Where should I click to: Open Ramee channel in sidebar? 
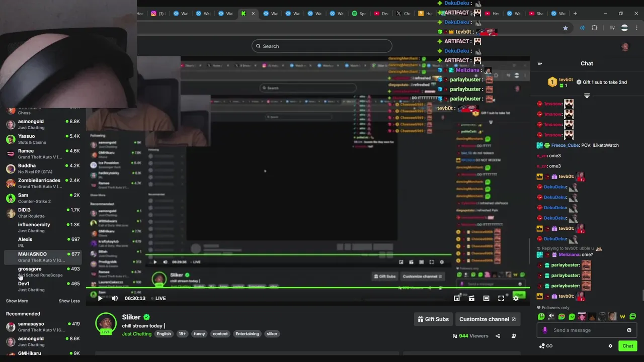point(42,154)
